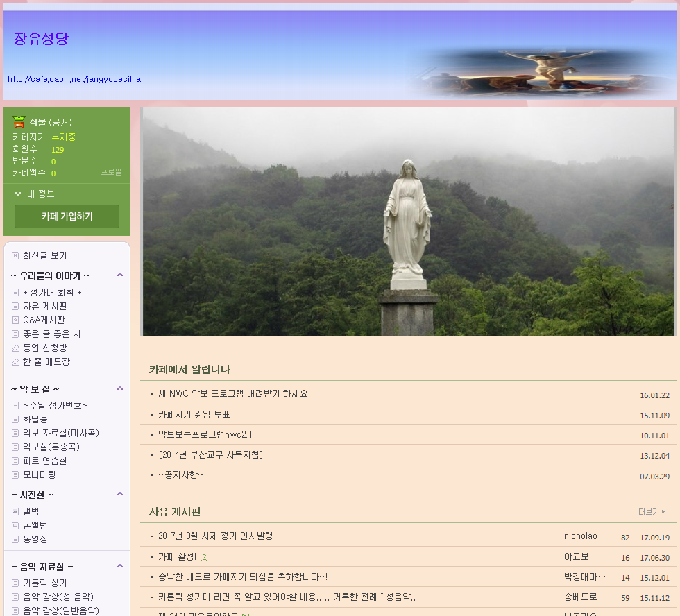Open the 등업 신청방 board
The height and width of the screenshot is (616, 680).
[45, 348]
